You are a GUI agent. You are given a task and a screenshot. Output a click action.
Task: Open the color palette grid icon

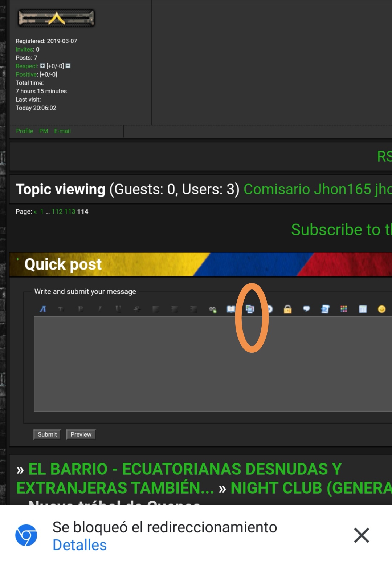[344, 309]
